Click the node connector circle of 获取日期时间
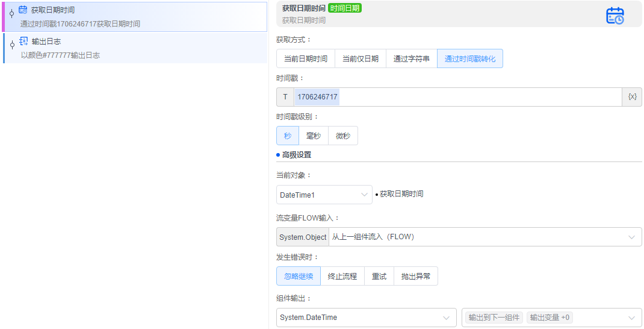This screenshot has width=644, height=329. click(x=12, y=13)
